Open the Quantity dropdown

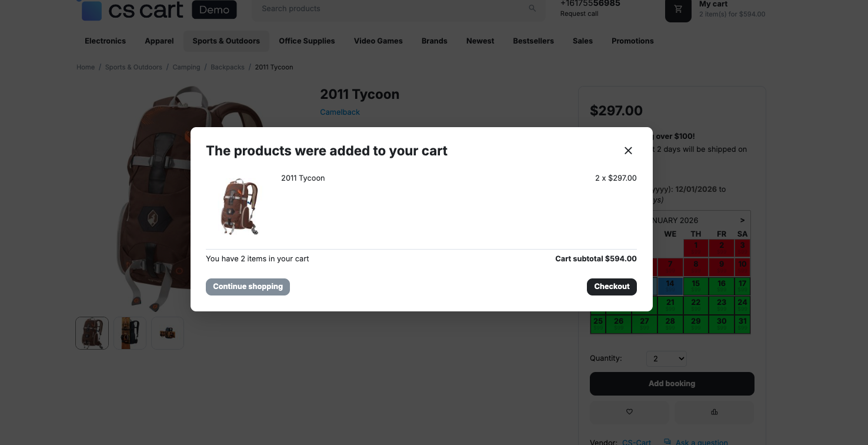[666, 358]
